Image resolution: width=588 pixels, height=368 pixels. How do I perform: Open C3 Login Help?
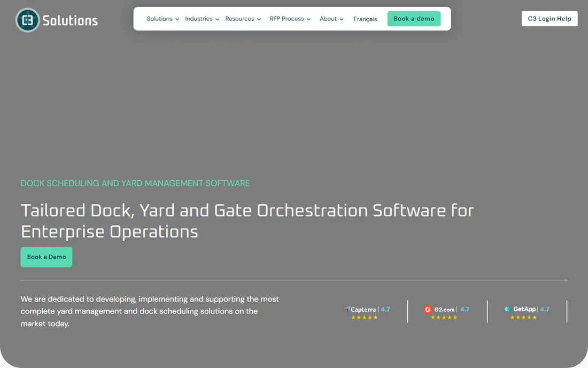(x=550, y=19)
